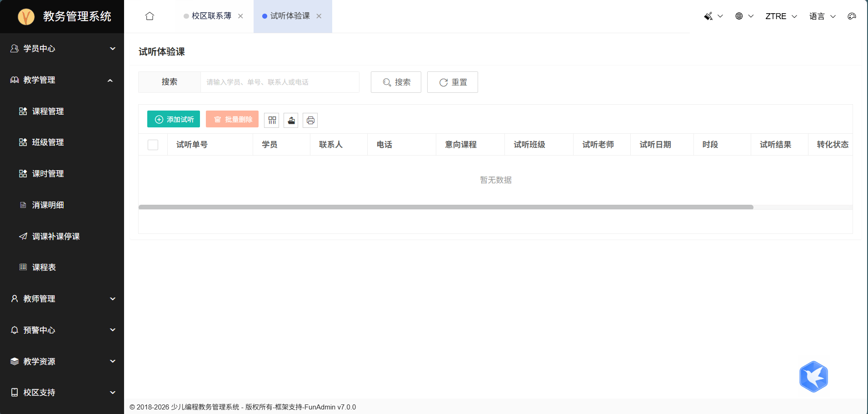This screenshot has width=868, height=414.
Task: Click the blue bird floating assistant icon
Action: pyautogui.click(x=813, y=377)
